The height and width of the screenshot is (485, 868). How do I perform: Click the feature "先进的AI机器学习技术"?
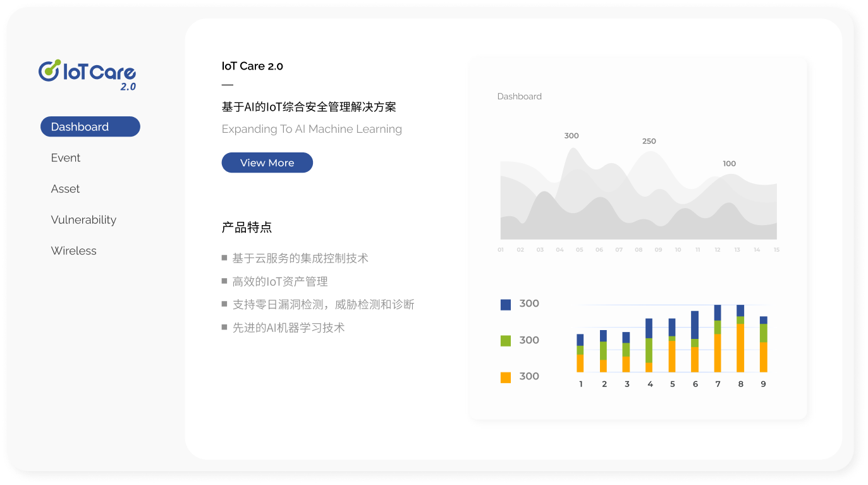coord(289,328)
